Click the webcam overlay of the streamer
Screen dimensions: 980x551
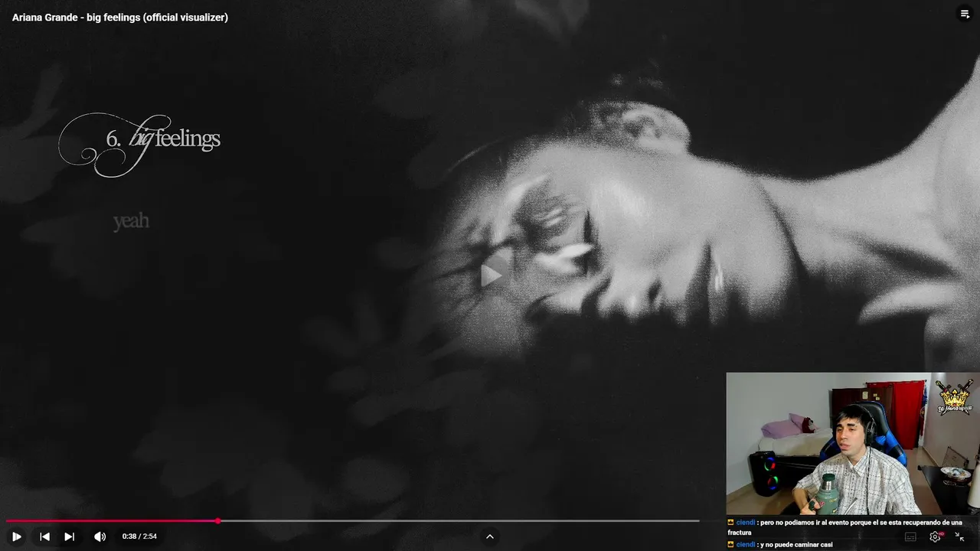(x=853, y=444)
